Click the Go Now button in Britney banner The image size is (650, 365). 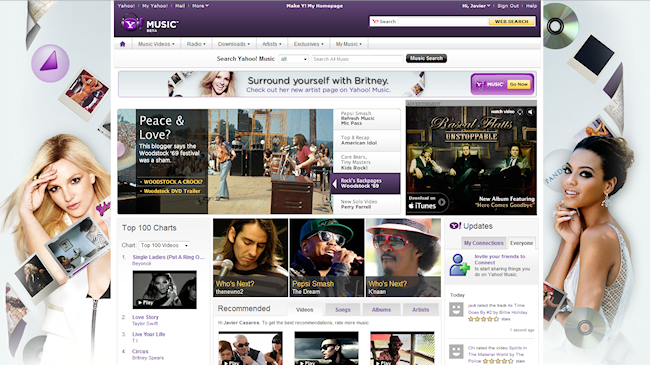pos(519,84)
